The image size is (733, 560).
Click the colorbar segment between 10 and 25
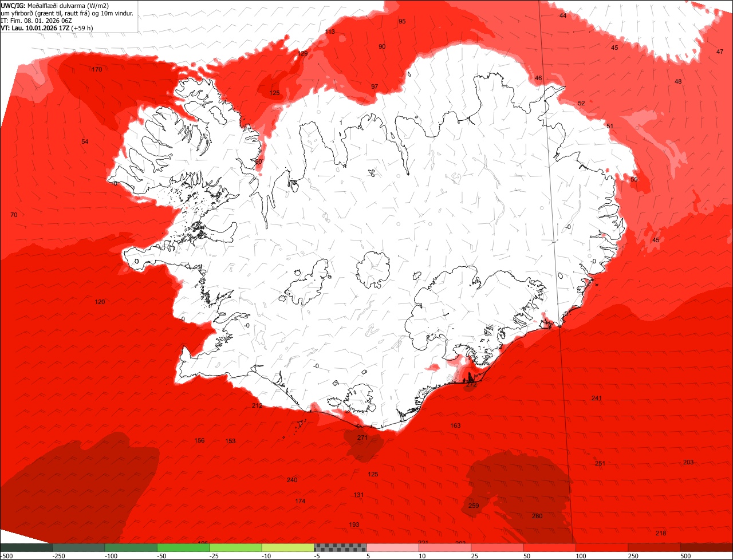[445, 547]
